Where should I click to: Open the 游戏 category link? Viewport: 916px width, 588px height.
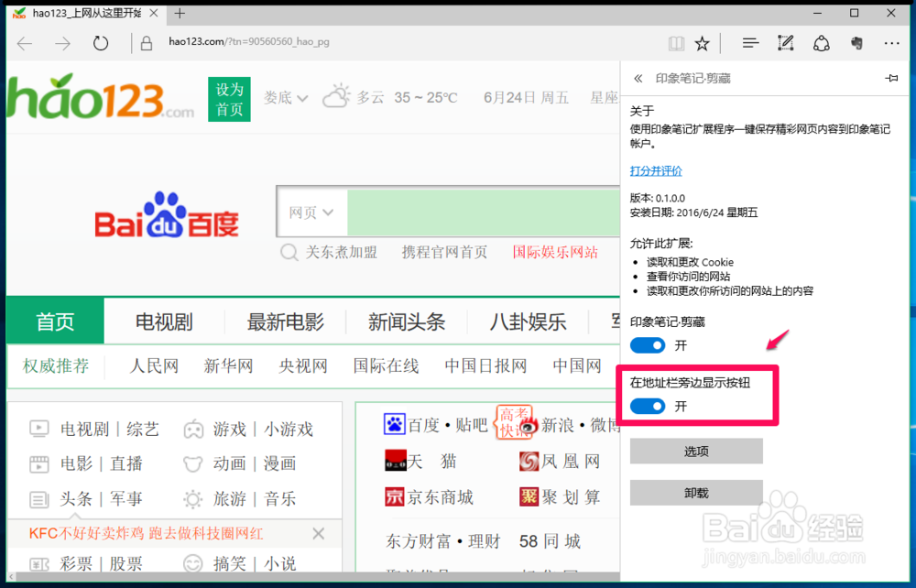point(229,430)
